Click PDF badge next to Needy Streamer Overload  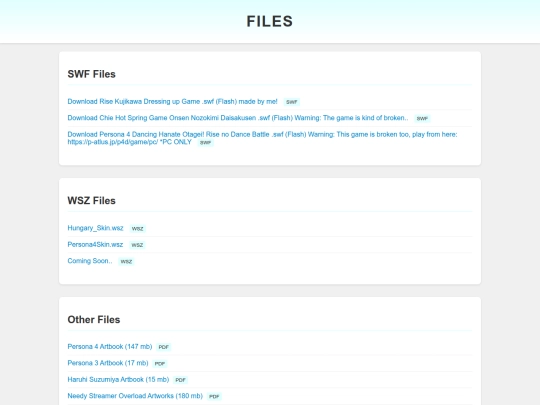pyautogui.click(x=214, y=396)
